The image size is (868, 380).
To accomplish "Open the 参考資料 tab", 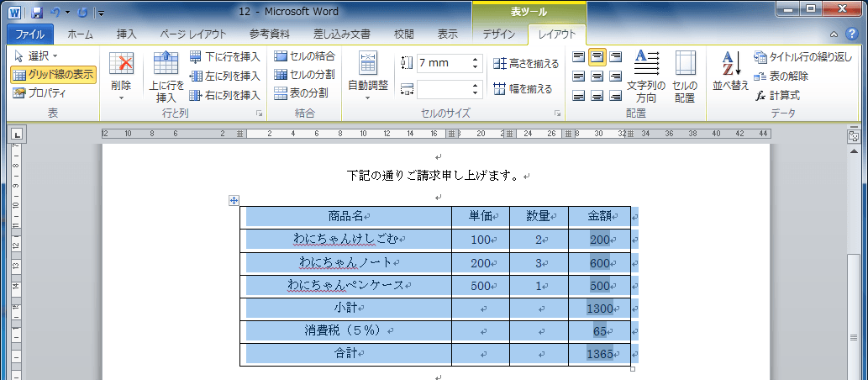I will (269, 34).
